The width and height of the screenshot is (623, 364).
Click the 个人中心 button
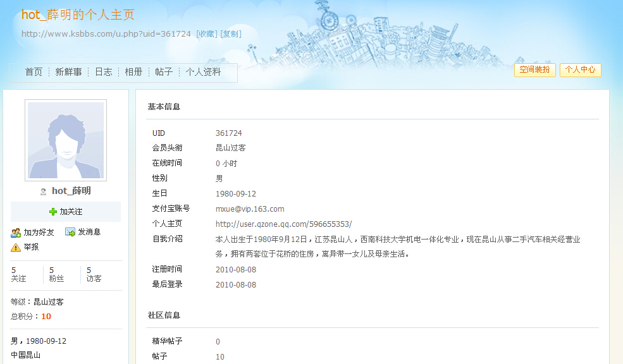[x=580, y=70]
